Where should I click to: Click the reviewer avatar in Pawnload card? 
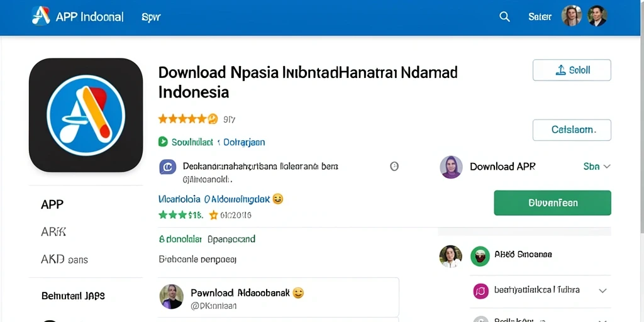[171, 297]
